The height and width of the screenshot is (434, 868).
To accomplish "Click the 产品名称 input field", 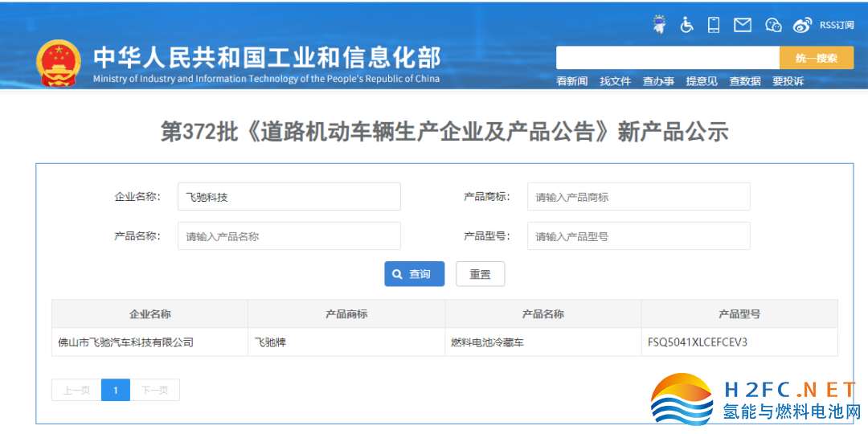I will 289,235.
